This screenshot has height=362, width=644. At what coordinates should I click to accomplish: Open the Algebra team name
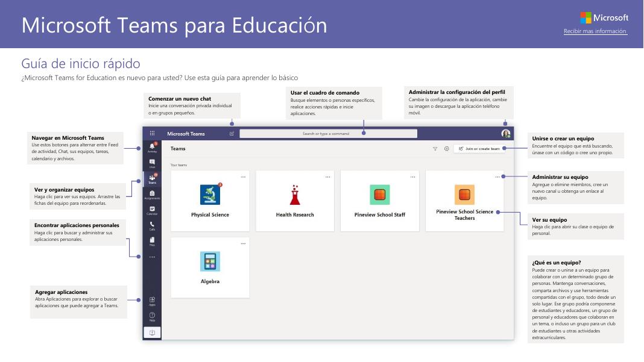pos(210,281)
